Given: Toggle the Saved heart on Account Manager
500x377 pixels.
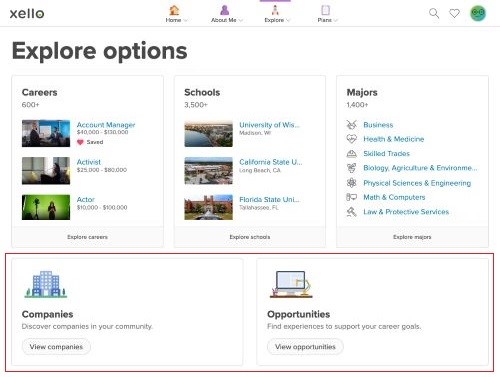Looking at the screenshot, I should coord(80,142).
